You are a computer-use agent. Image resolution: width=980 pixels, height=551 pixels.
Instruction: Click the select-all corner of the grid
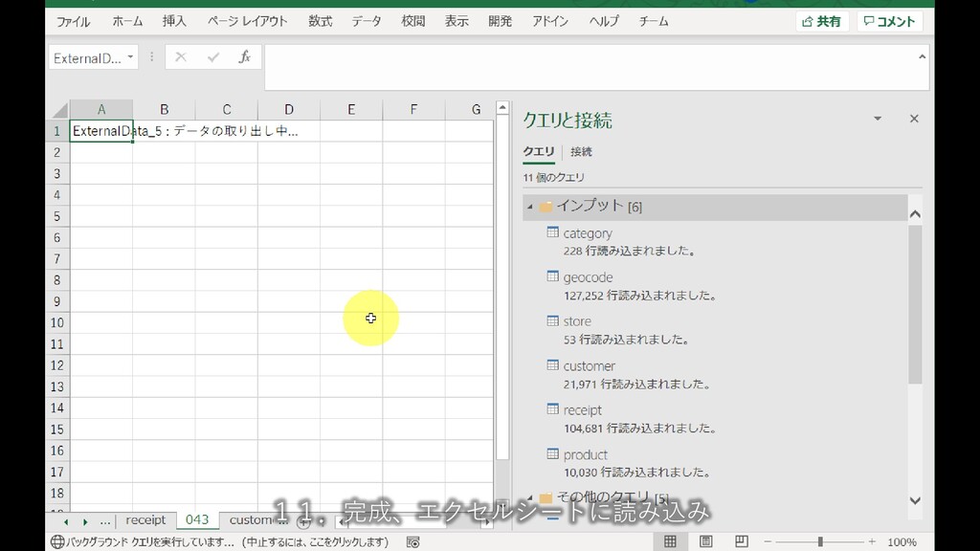click(x=59, y=110)
